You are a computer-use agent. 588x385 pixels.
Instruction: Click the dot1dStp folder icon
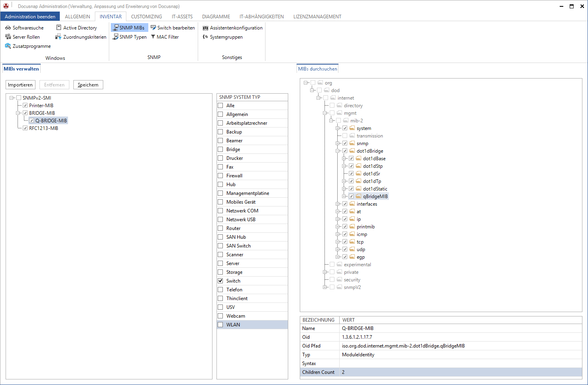[358, 166]
